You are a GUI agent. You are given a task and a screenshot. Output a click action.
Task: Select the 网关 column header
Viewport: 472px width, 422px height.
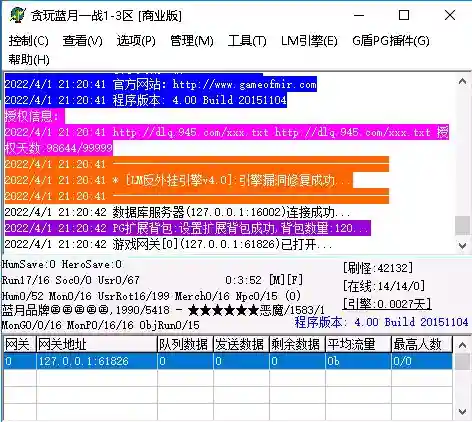pos(19,344)
